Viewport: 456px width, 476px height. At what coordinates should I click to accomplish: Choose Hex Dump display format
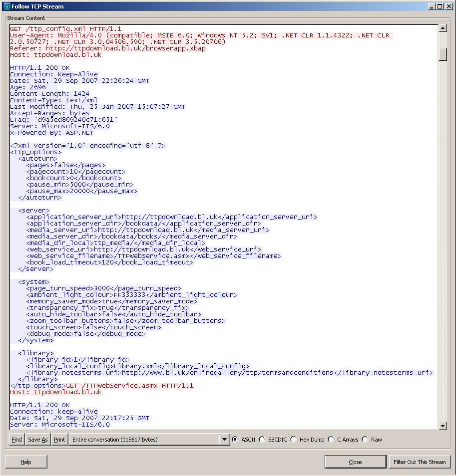click(x=294, y=439)
